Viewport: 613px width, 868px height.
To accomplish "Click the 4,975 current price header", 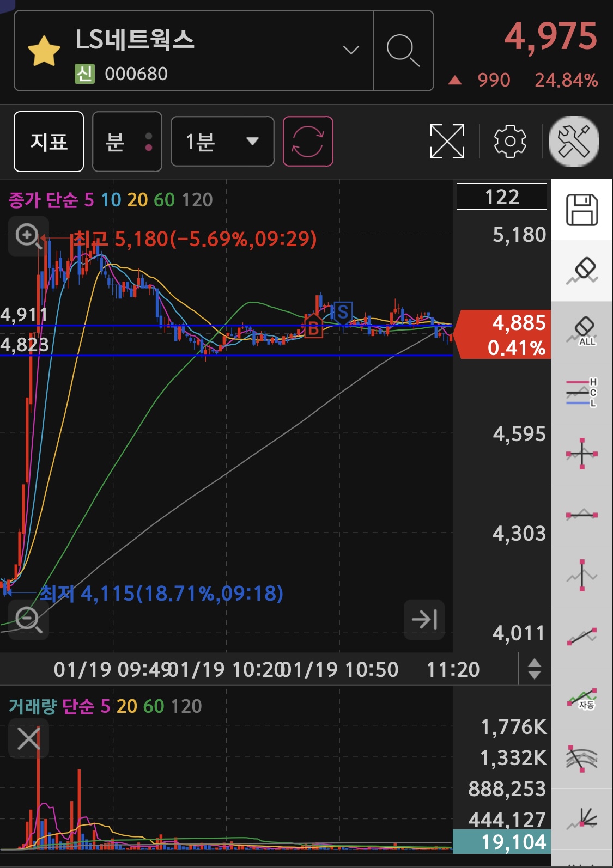I will click(x=551, y=36).
